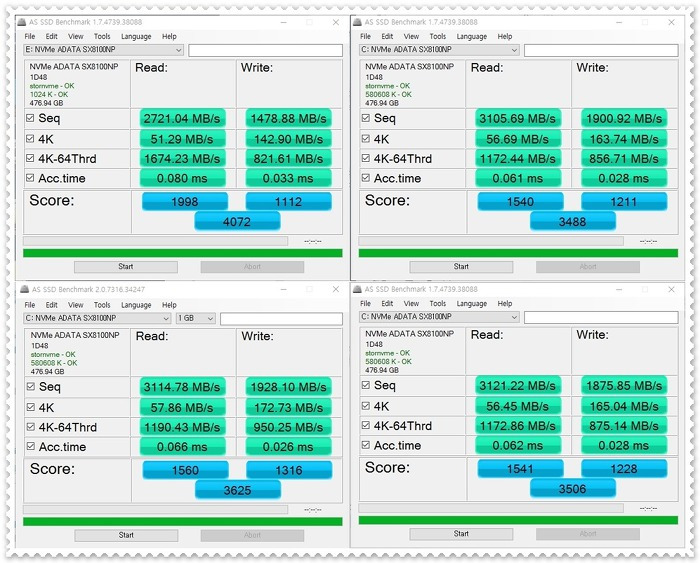Image resolution: width=700 pixels, height=563 pixels.
Task: Click Abort button in bottom-right window
Action: tap(588, 534)
